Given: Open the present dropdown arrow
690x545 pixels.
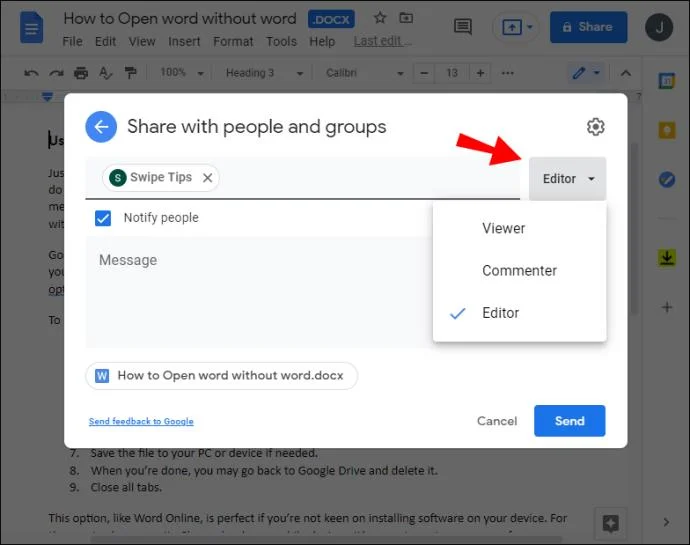Looking at the screenshot, I should pyautogui.click(x=530, y=27).
